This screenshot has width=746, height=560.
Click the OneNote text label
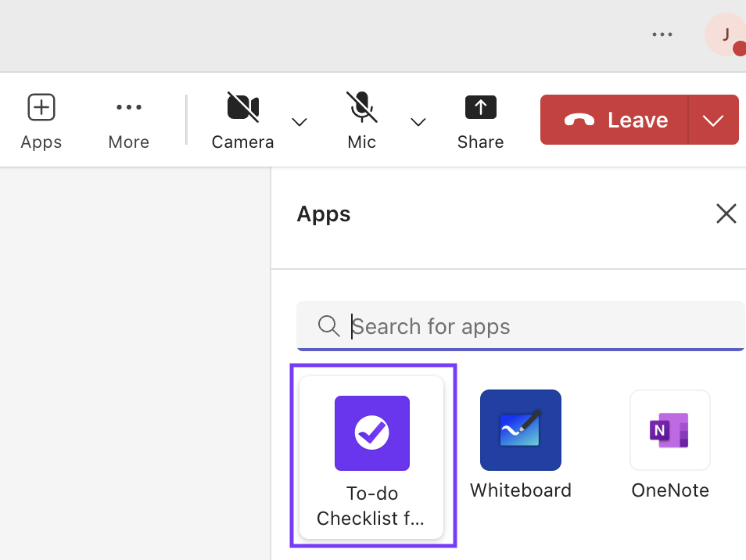coord(670,490)
